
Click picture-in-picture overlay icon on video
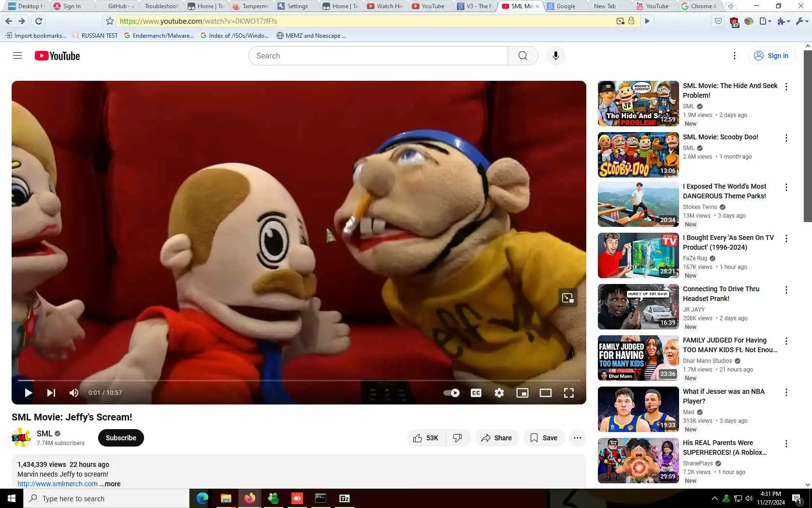point(567,298)
